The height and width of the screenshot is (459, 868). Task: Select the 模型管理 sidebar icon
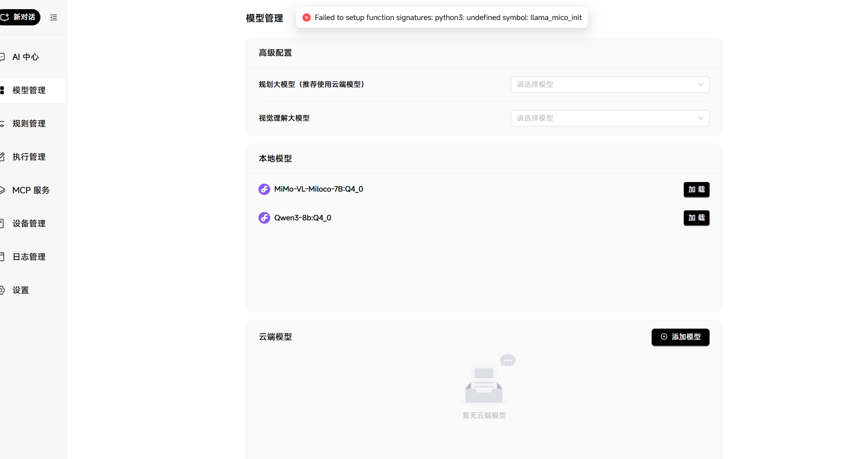click(x=3, y=90)
